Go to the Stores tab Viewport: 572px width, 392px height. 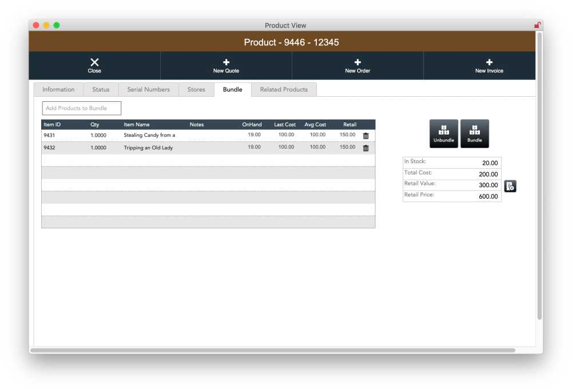[196, 89]
